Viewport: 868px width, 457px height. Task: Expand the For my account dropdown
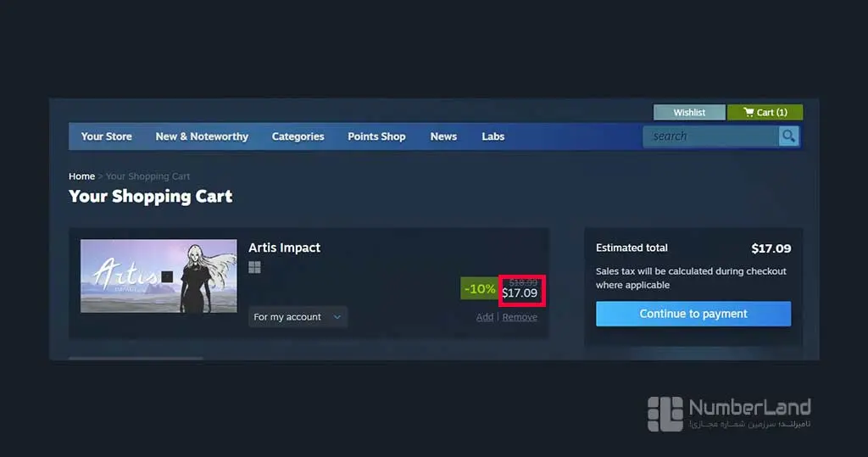pos(298,317)
